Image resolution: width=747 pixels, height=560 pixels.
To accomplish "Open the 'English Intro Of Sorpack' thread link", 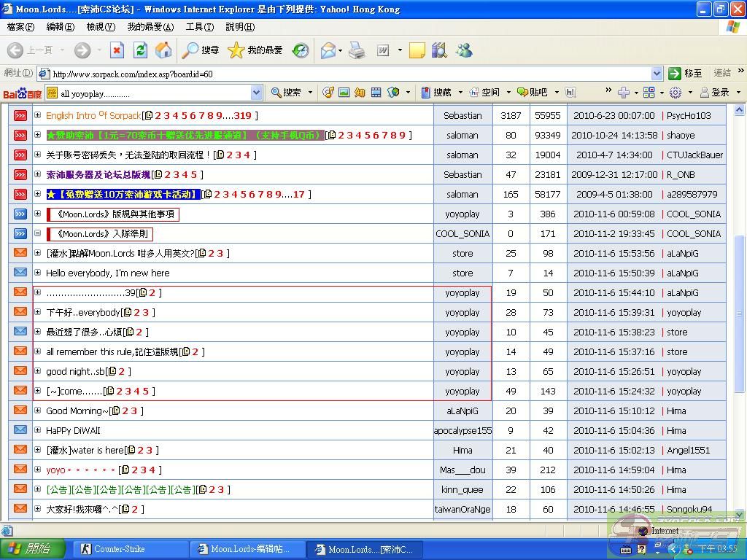I will tap(93, 115).
